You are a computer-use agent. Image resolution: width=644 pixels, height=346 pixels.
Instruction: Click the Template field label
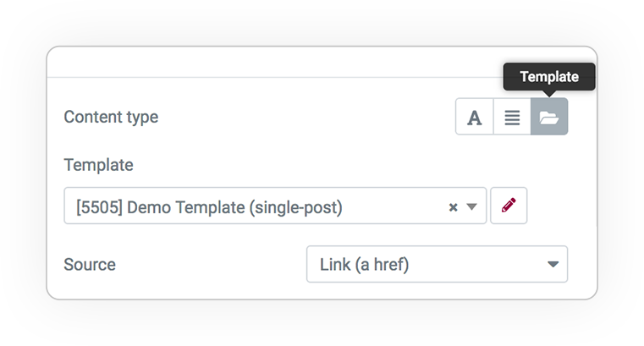pyautogui.click(x=98, y=165)
